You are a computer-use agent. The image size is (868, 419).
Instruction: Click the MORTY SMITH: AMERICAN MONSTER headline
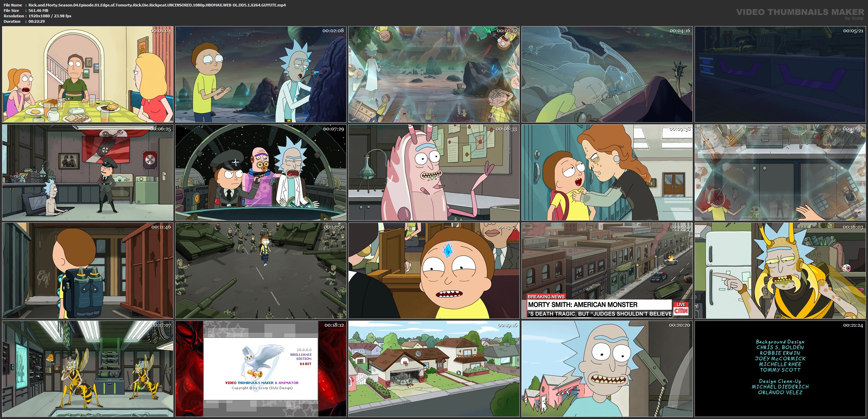pyautogui.click(x=583, y=305)
